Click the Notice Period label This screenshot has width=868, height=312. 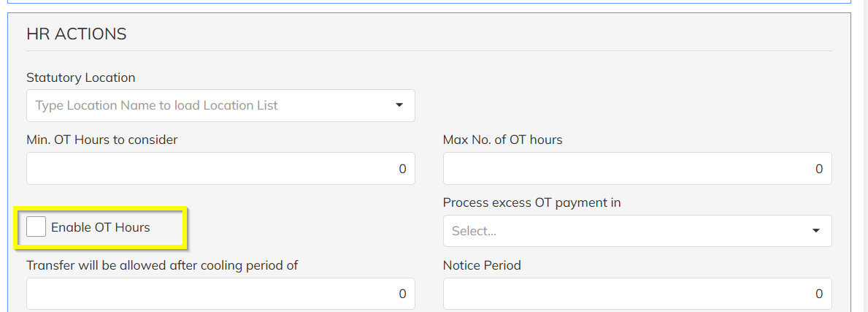pos(482,265)
